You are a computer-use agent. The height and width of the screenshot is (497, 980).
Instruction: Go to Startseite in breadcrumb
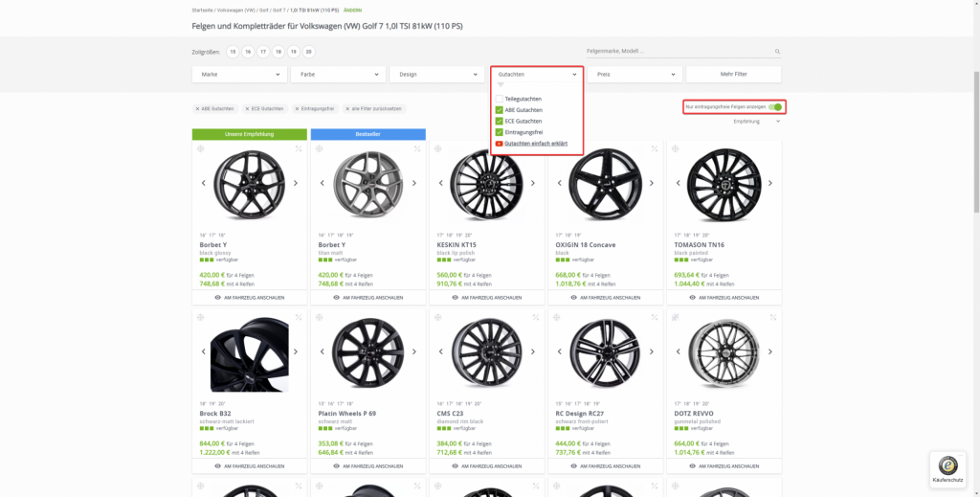point(203,11)
